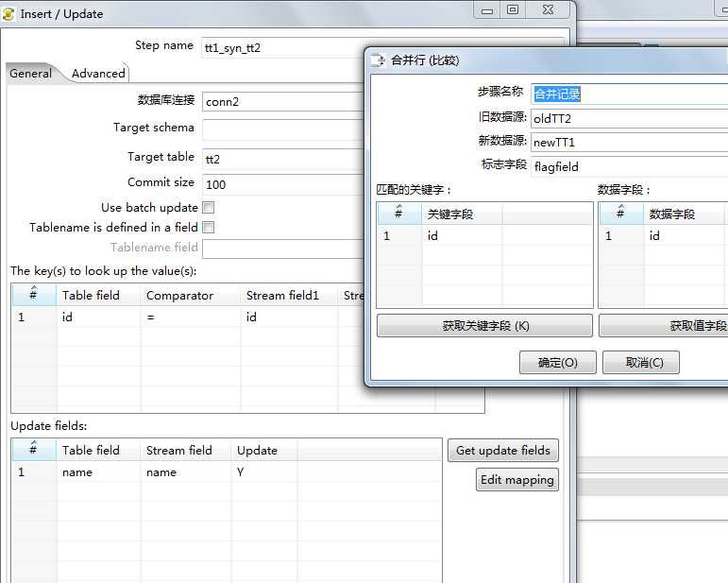The image size is (728, 583).
Task: Focus the Target schema input field
Action: click(x=283, y=129)
